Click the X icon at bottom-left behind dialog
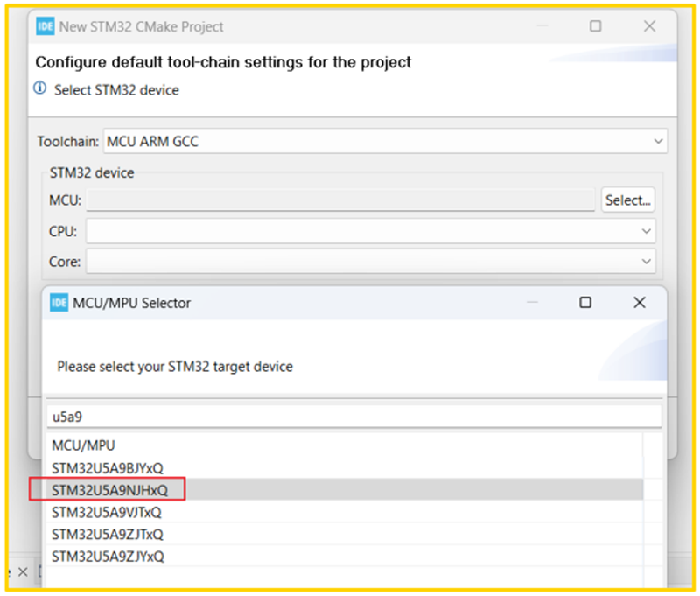Screen dimensions: 700x596 coord(23,571)
